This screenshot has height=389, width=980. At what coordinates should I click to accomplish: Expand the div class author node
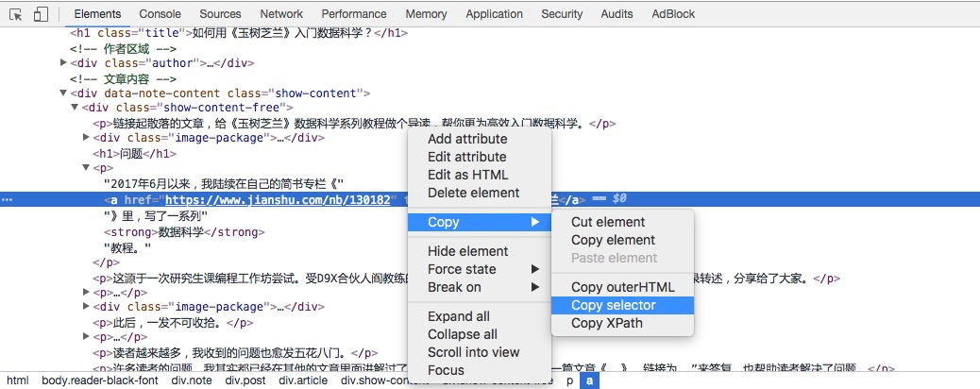pyautogui.click(x=63, y=63)
